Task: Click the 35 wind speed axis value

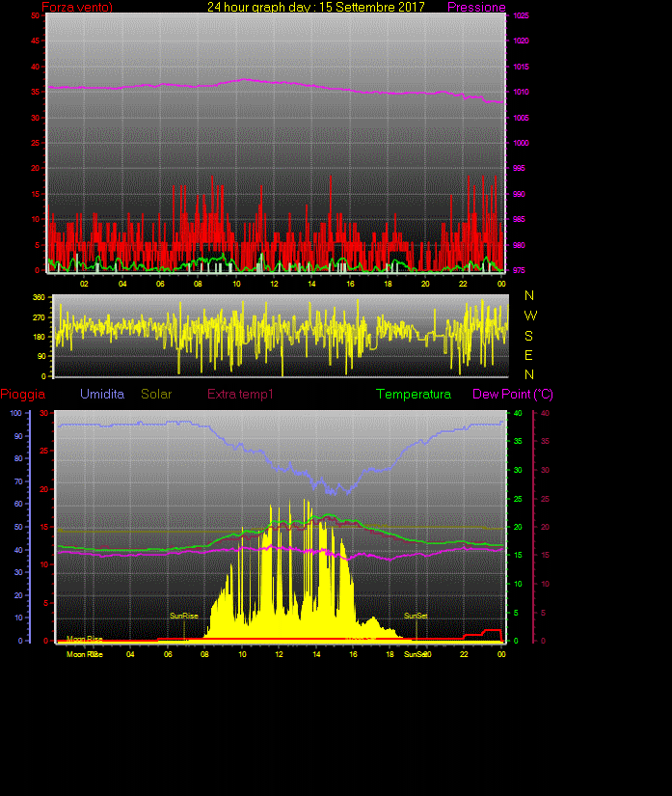Action: 35,92
